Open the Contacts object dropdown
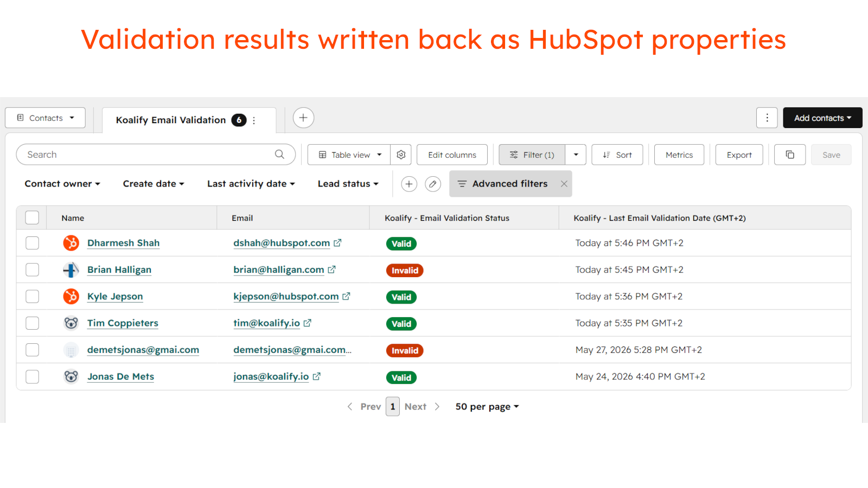The image size is (868, 488). click(x=45, y=118)
